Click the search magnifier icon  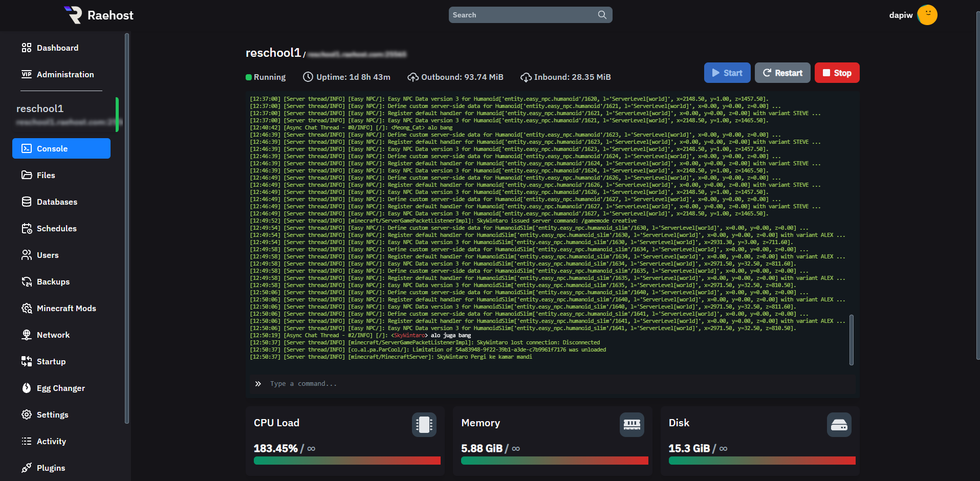point(602,15)
